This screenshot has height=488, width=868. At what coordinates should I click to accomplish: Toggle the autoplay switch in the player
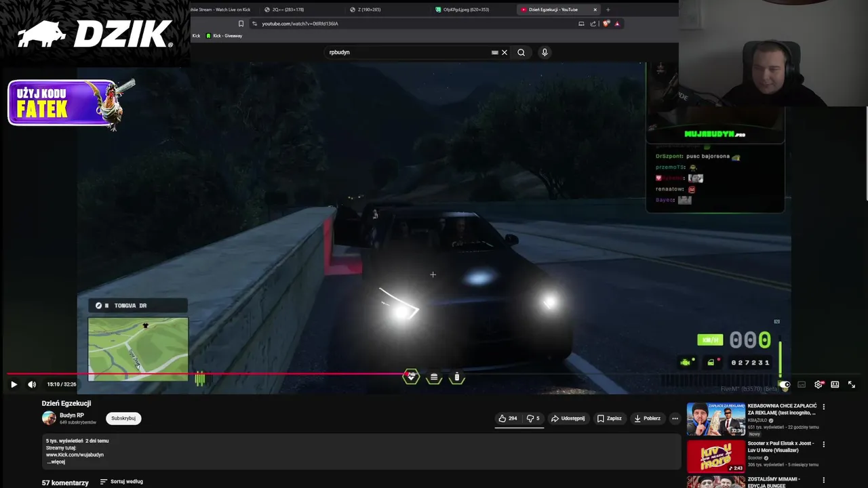click(785, 384)
